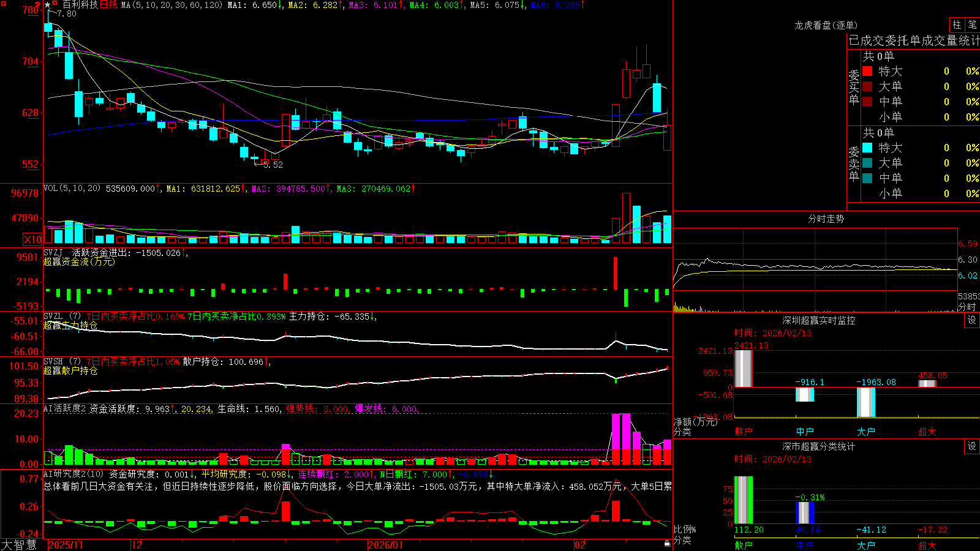Viewport: 980px width, 551px height.
Task: Switch to 笔 tick view button
Action: click(972, 25)
